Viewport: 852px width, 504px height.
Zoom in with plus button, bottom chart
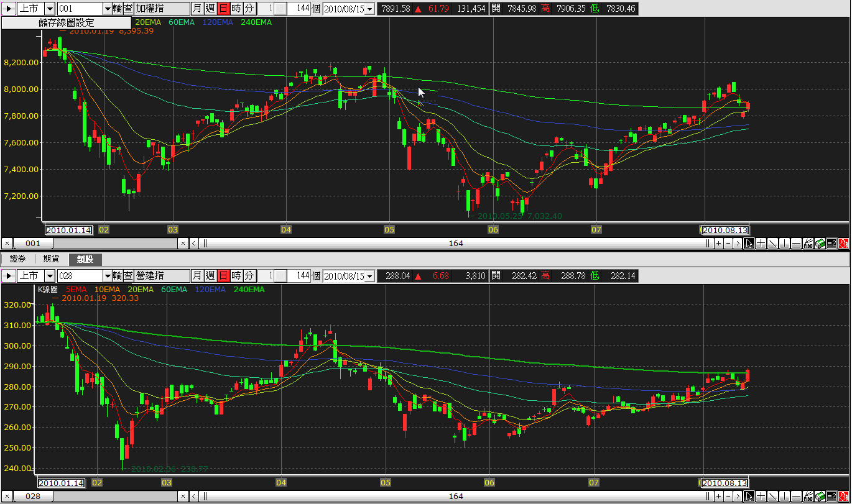pos(718,496)
